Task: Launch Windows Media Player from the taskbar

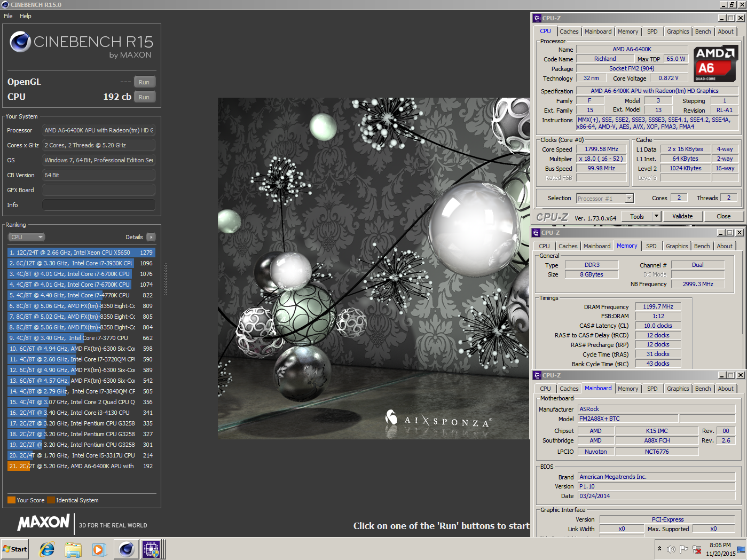Action: [99, 549]
